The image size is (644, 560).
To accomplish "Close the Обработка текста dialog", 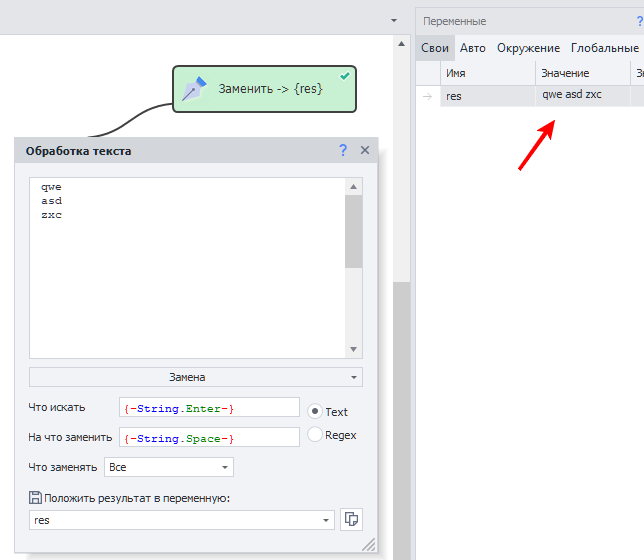I will pyautogui.click(x=365, y=150).
